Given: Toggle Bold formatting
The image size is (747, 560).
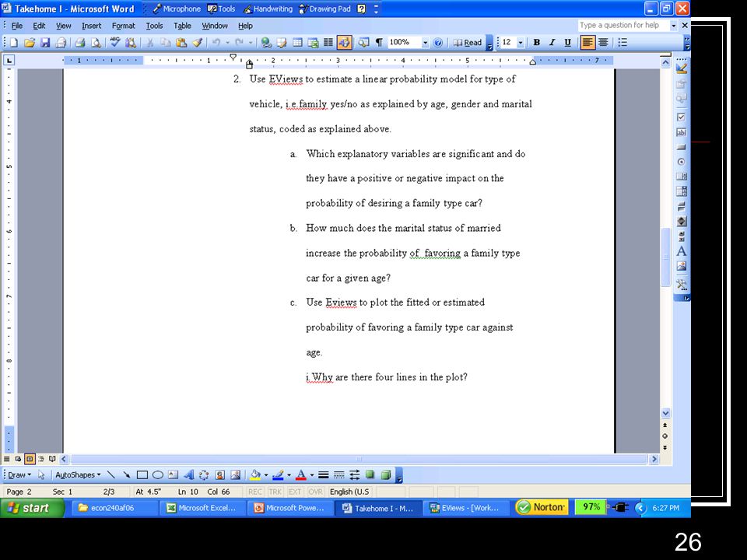Looking at the screenshot, I should 536,42.
